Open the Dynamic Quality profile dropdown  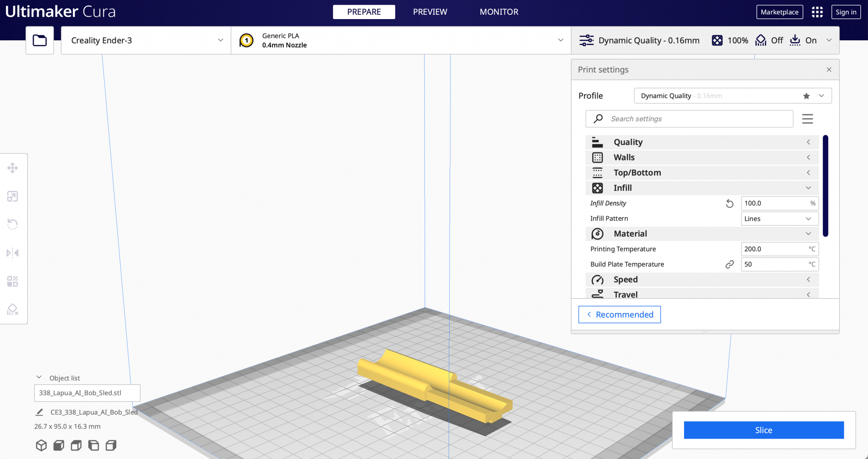click(x=733, y=96)
